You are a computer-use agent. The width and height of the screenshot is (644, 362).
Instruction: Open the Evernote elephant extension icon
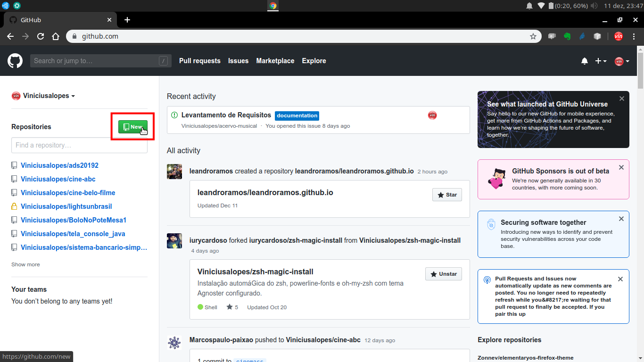pyautogui.click(x=568, y=36)
